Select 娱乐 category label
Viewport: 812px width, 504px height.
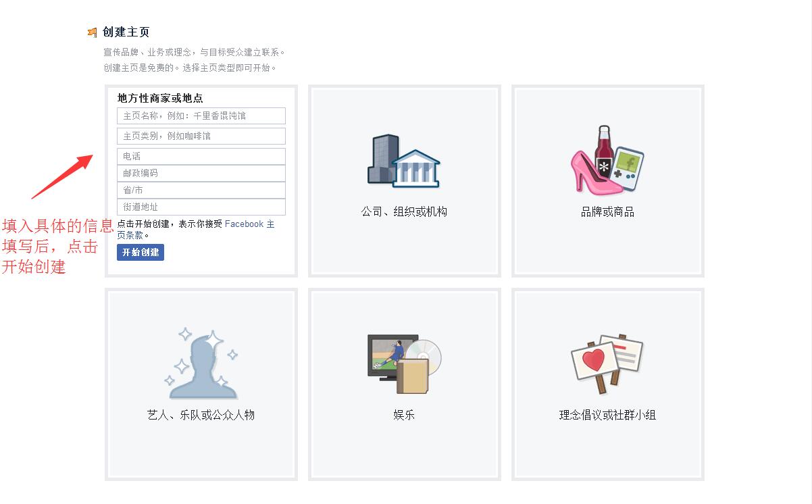tap(404, 415)
